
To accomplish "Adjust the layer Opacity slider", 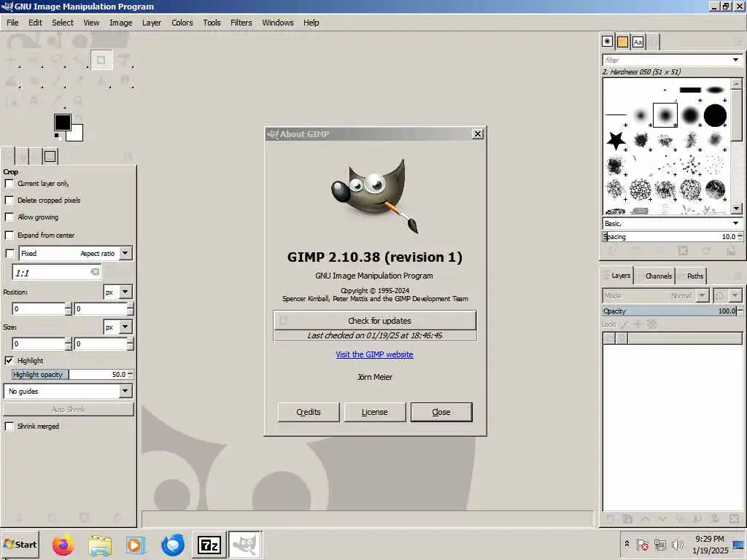I will (x=670, y=311).
